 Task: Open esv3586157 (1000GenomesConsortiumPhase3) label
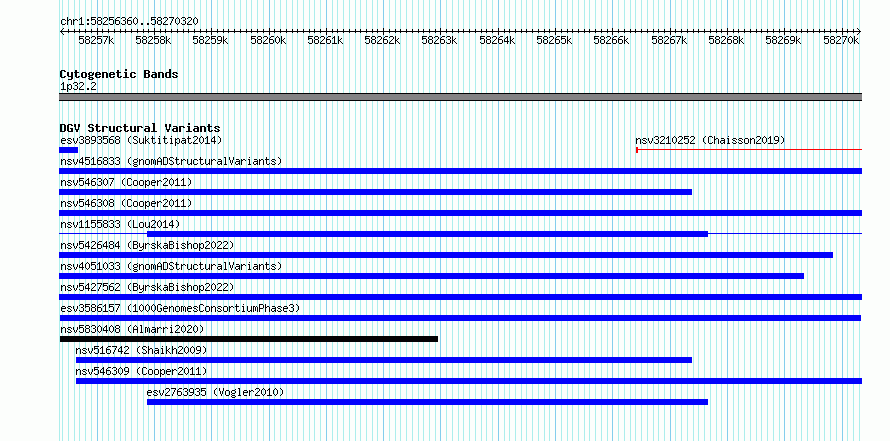coord(180,308)
